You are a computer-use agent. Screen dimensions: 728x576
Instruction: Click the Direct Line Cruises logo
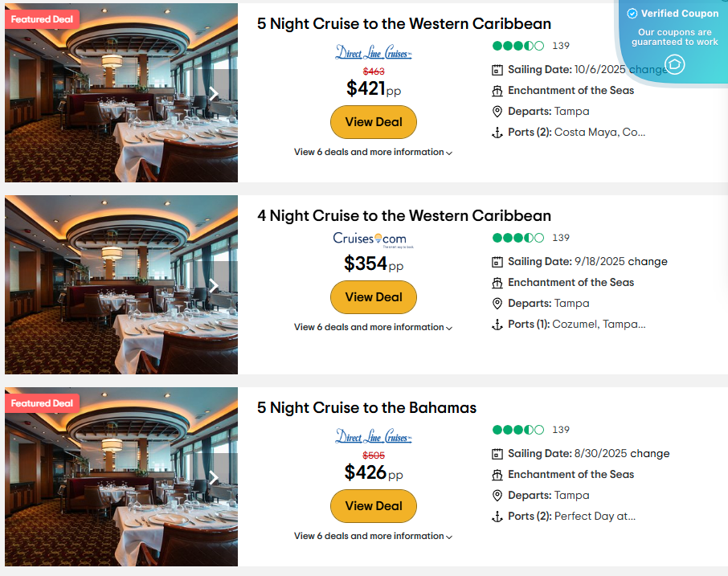pyautogui.click(x=374, y=51)
